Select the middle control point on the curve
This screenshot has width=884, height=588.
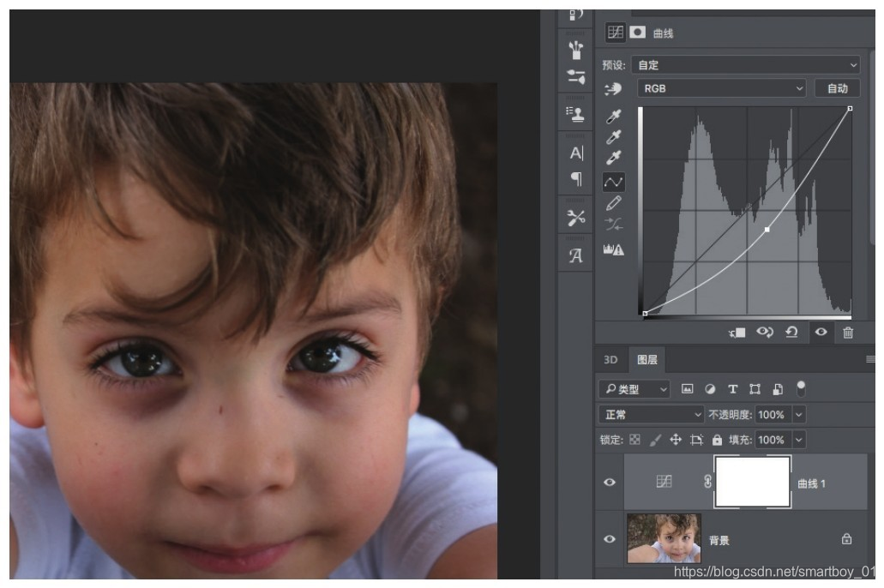tap(767, 230)
